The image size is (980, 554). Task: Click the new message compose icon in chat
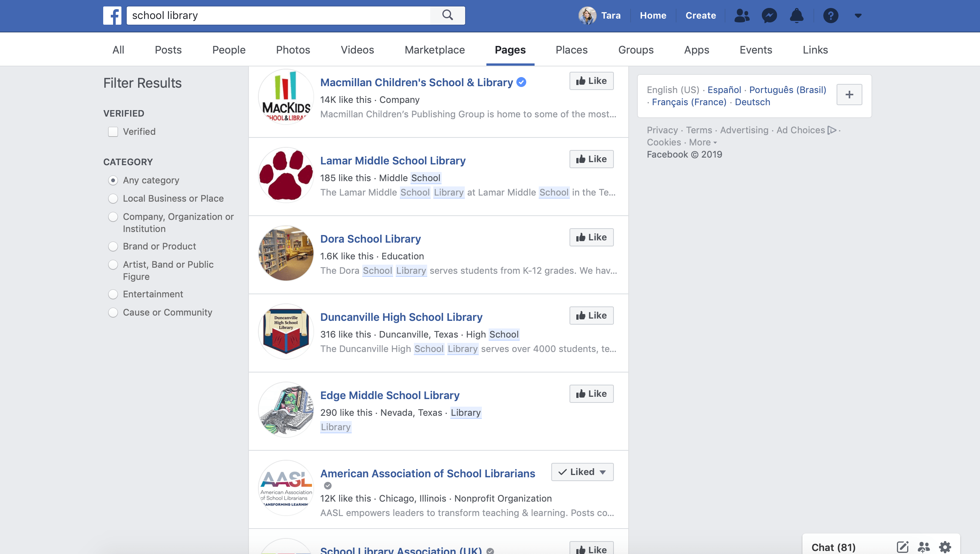pos(902,547)
